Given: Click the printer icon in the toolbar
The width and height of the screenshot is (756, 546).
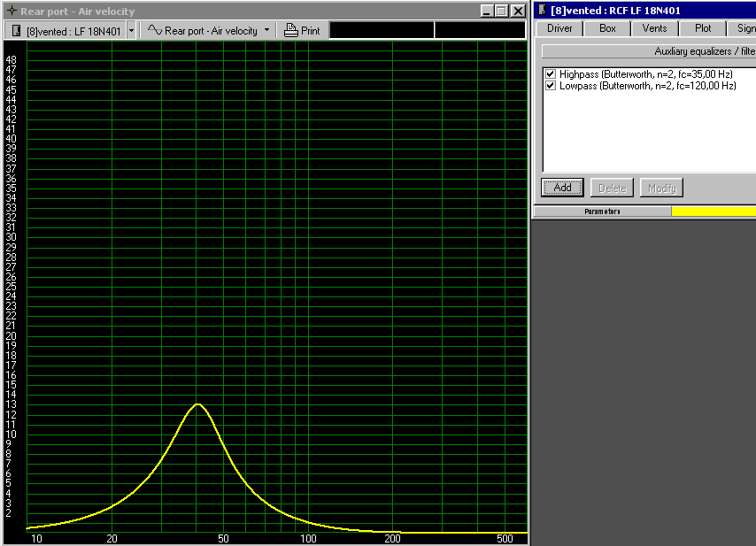Looking at the screenshot, I should (x=291, y=30).
